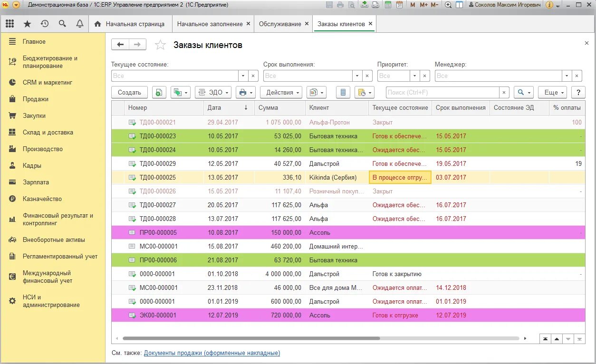Viewport: 596px width, 364px height.
Task: Open the ЭДО dropdown menu
Action: [213, 92]
